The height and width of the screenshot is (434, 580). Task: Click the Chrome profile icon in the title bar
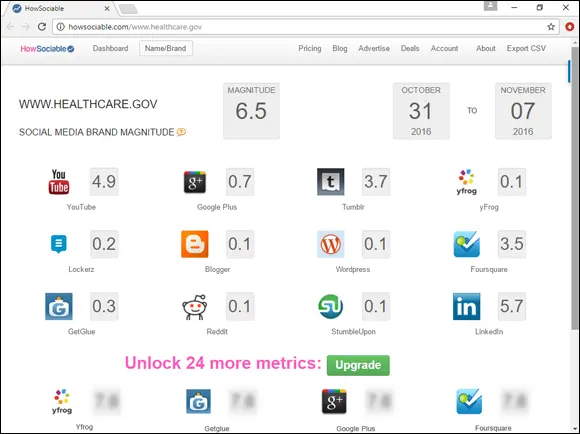click(490, 6)
